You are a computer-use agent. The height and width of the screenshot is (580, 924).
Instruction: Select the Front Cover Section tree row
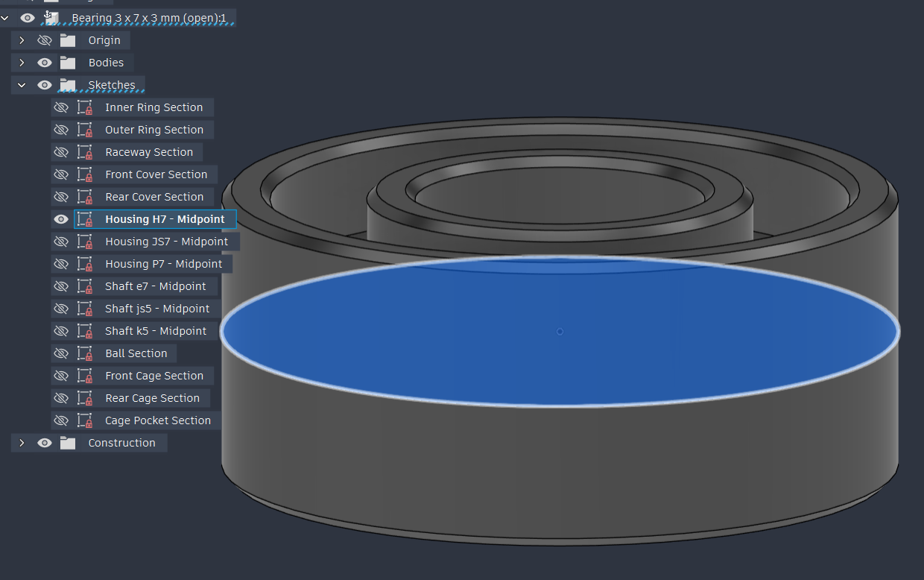[135, 174]
